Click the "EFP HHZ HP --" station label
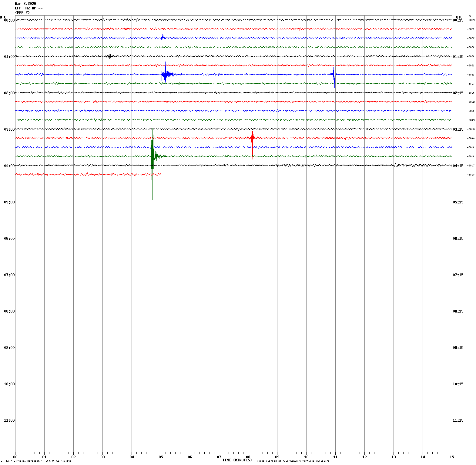The image size is (476, 465). coord(29,8)
